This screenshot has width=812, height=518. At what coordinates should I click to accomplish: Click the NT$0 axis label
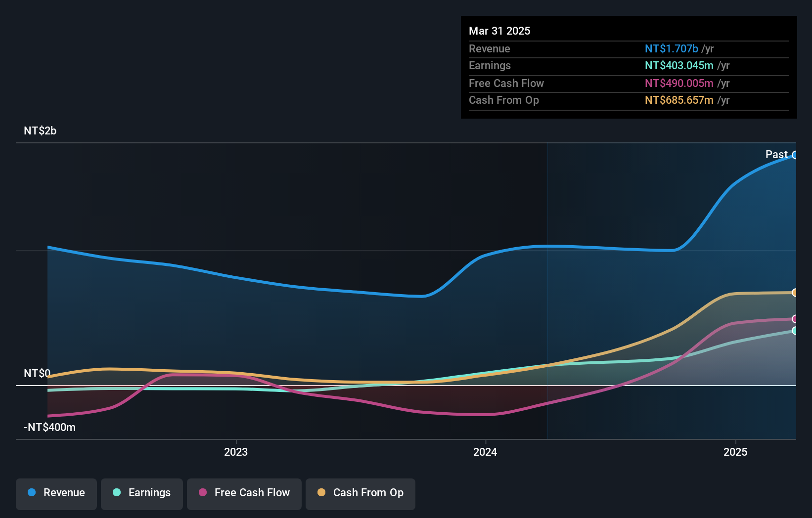click(37, 374)
